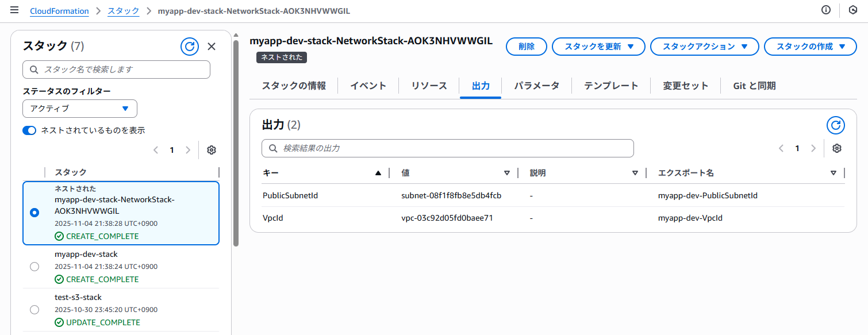Go to previous page of outputs
Image resolution: width=868 pixels, height=335 pixels.
[781, 148]
